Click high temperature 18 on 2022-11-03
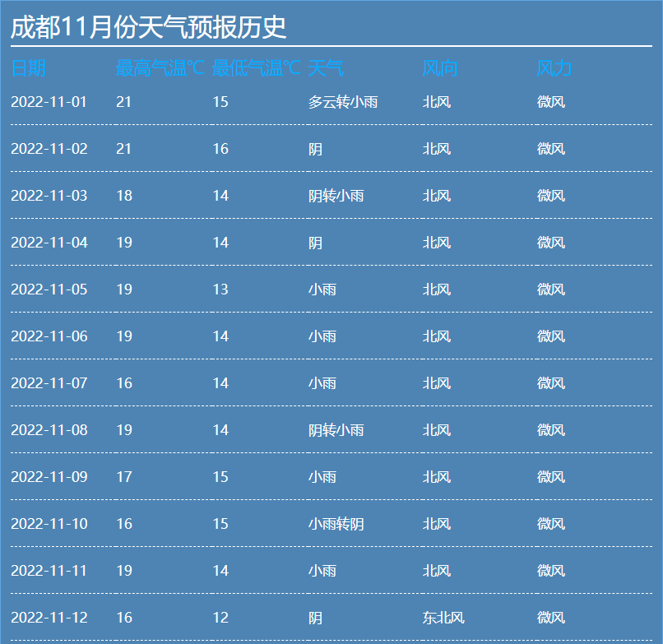The height and width of the screenshot is (644, 663). (x=124, y=196)
